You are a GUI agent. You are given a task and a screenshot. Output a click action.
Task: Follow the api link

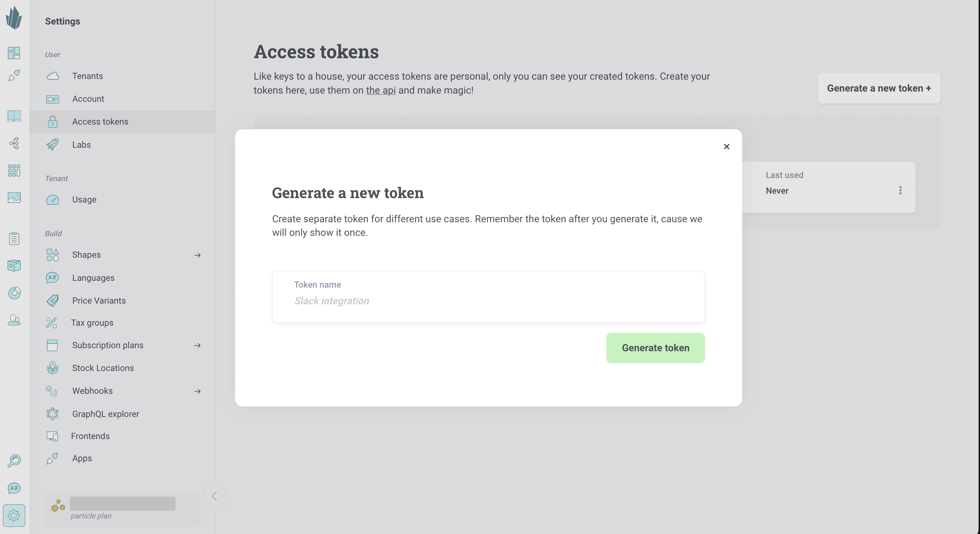click(380, 90)
